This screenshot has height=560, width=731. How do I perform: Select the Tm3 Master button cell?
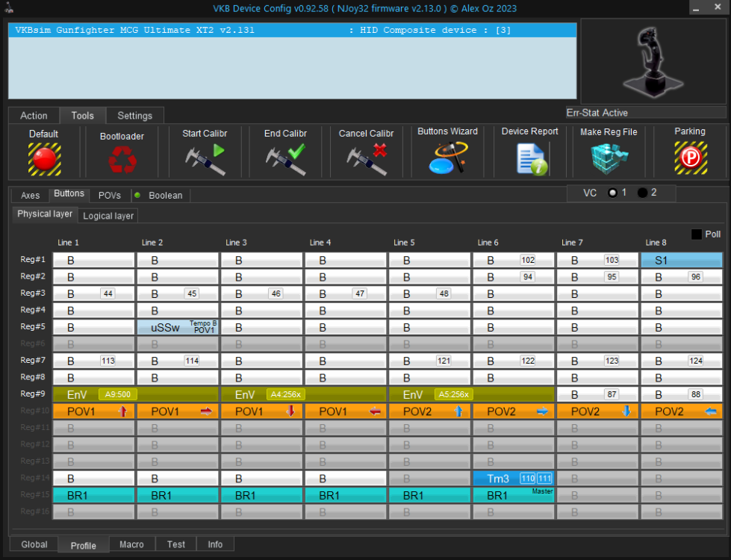point(514,479)
